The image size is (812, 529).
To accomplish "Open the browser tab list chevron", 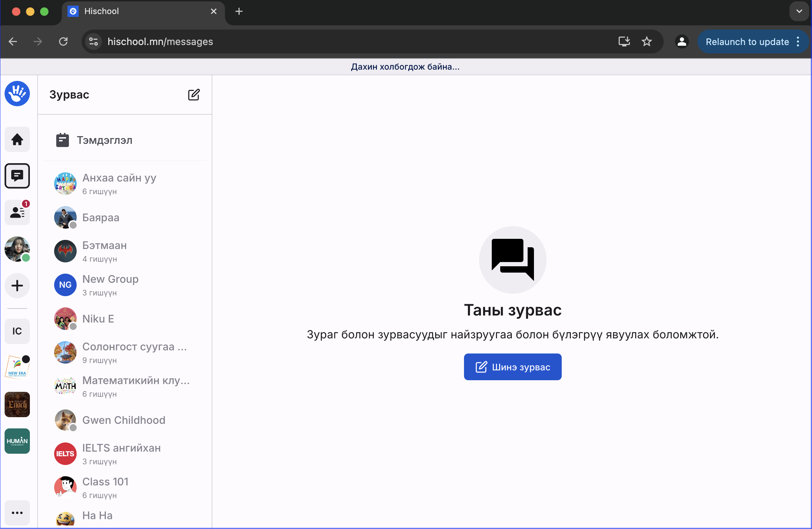I will point(799,11).
